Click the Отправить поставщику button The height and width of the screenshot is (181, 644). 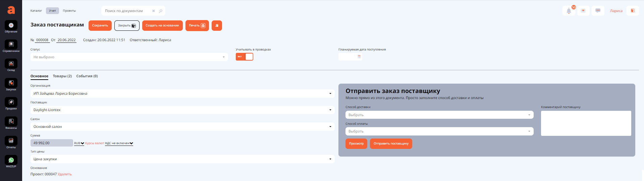(391, 144)
